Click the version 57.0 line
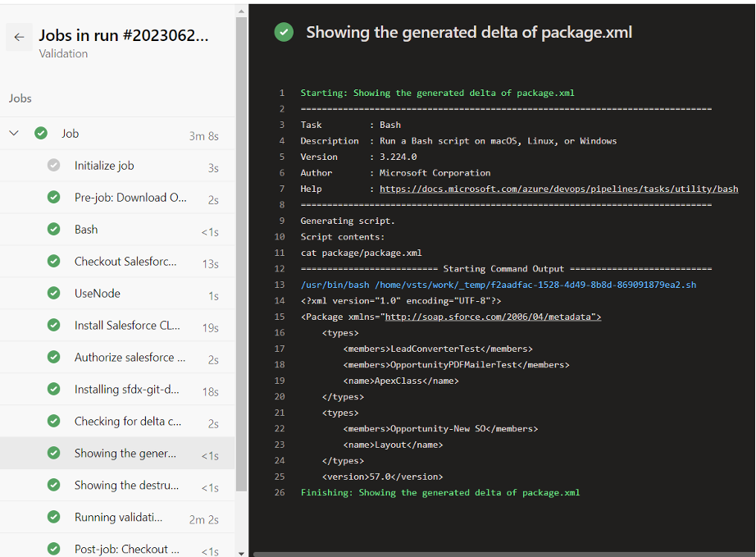756x557 pixels. pyautogui.click(x=382, y=477)
